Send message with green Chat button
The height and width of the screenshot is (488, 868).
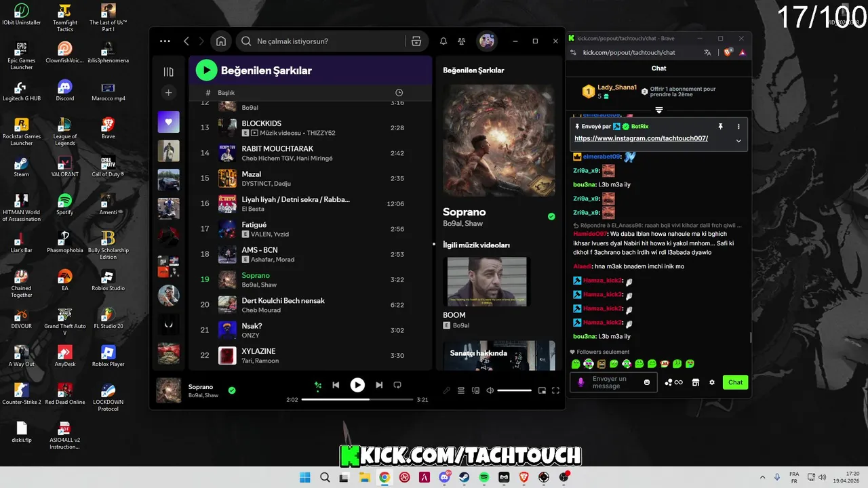click(735, 382)
